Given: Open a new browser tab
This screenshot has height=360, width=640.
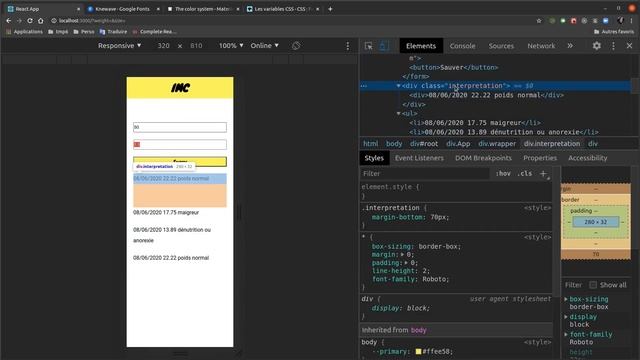Looking at the screenshot, I should point(330,9).
